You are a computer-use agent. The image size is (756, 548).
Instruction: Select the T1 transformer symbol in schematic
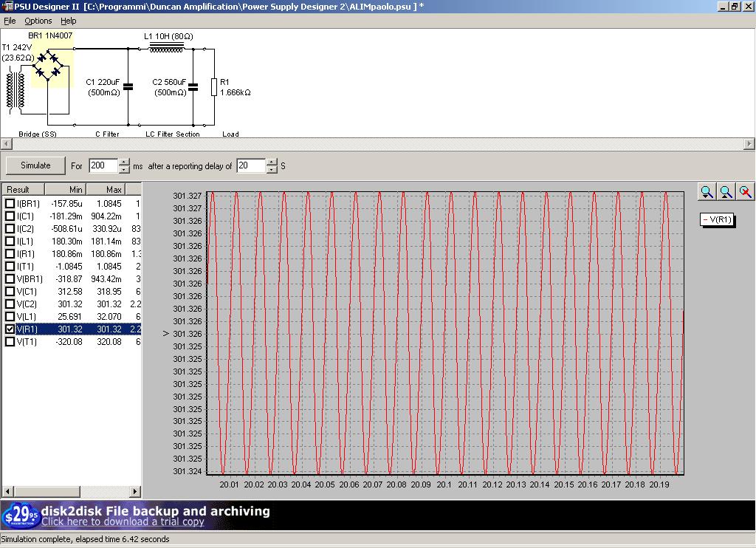[x=16, y=91]
